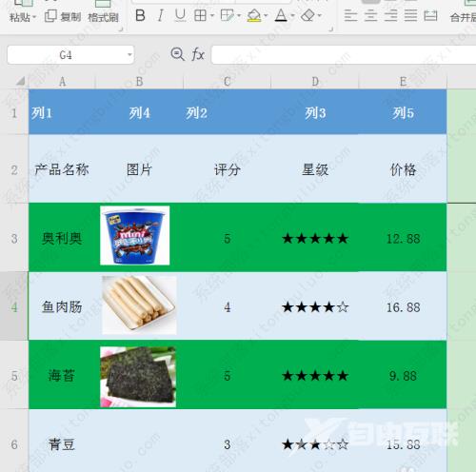Click cell 海苔
The height and width of the screenshot is (472, 476).
click(62, 376)
